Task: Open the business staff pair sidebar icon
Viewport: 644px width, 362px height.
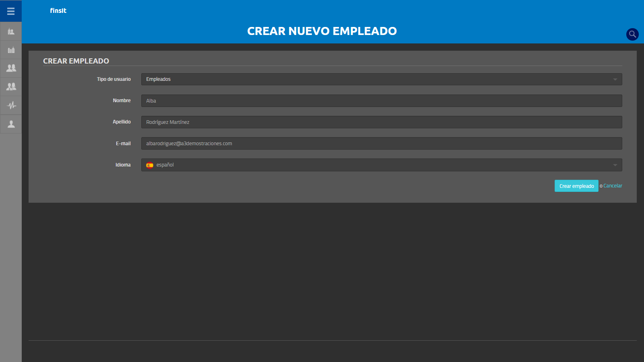Action: click(x=11, y=87)
